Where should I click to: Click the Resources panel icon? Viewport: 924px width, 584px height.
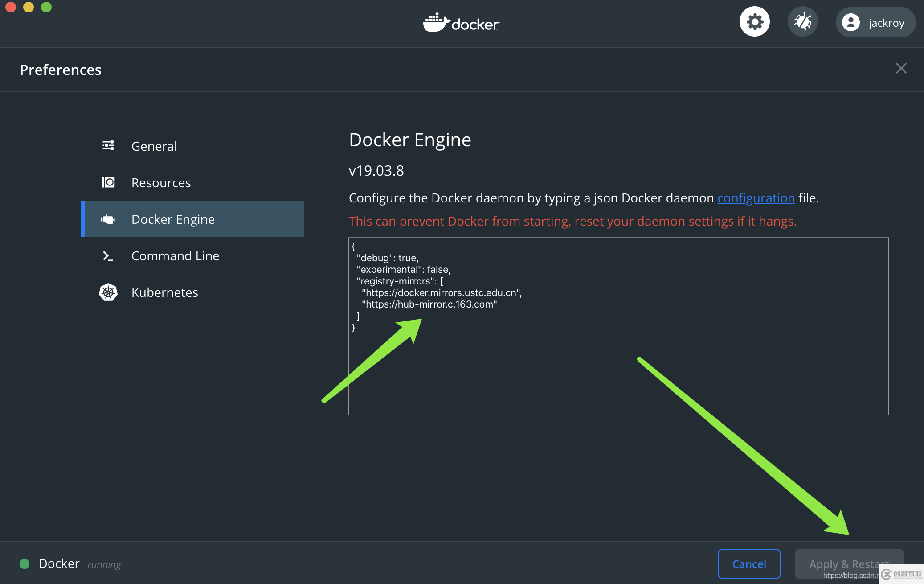coord(108,182)
